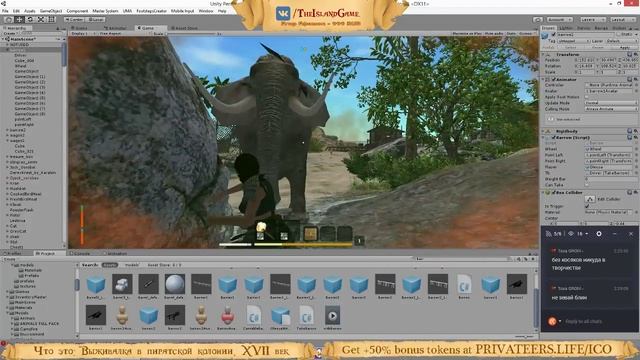Toggle the Box Collider enabled checkbox
Viewport: 640px width, 360px height.
pyautogui.click(x=553, y=192)
